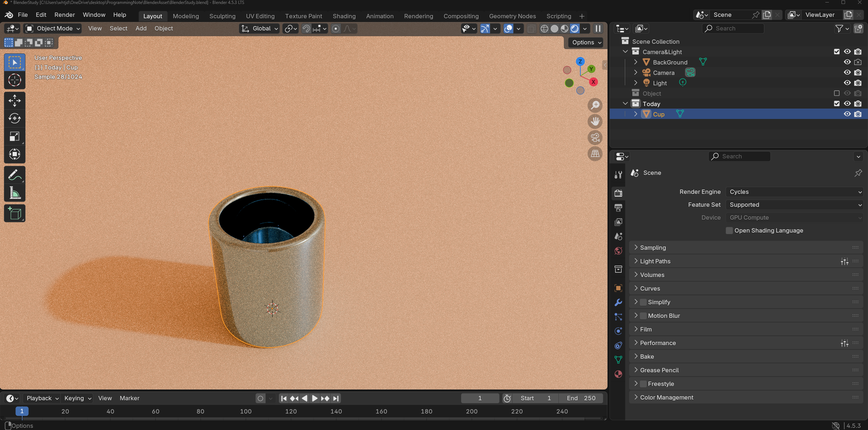This screenshot has width=868, height=430.
Task: Open the Material properties tab
Action: click(x=618, y=374)
